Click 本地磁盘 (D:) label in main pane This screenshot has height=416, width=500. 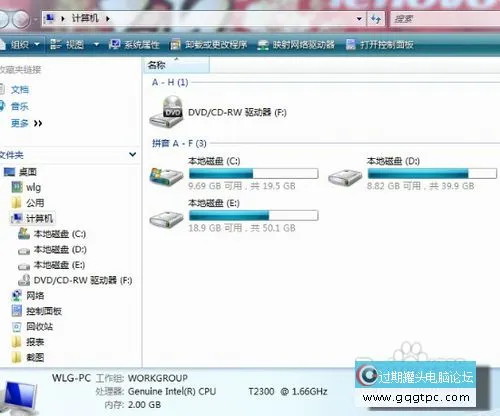pos(393,161)
